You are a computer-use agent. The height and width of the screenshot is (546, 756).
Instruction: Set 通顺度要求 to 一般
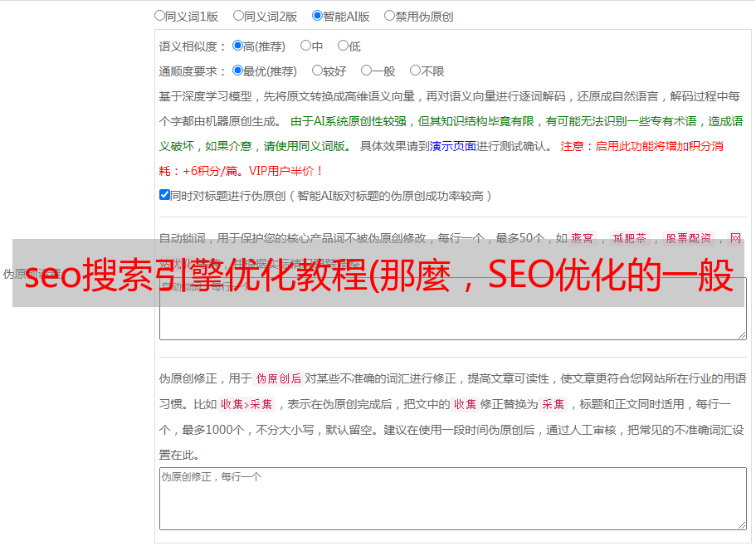(367, 71)
